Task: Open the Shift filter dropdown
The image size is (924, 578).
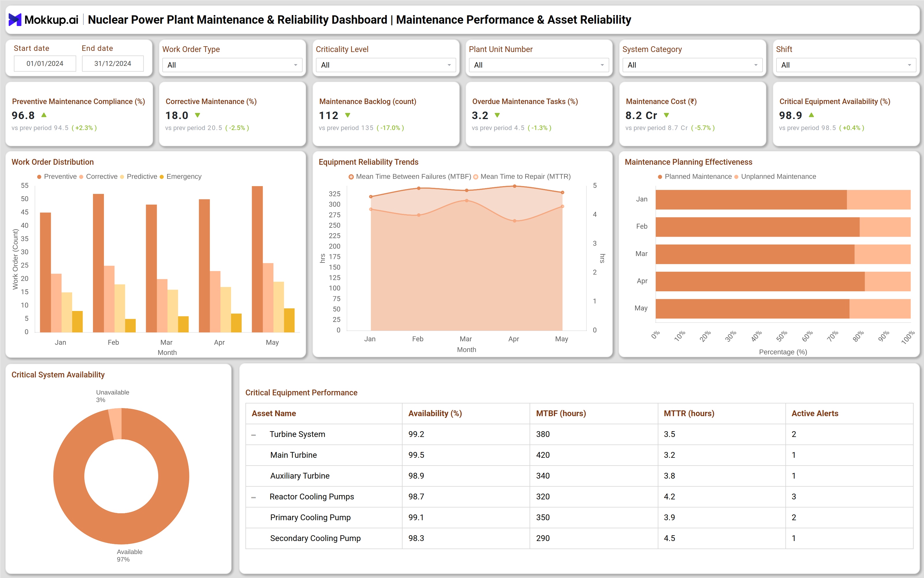Action: pyautogui.click(x=846, y=65)
